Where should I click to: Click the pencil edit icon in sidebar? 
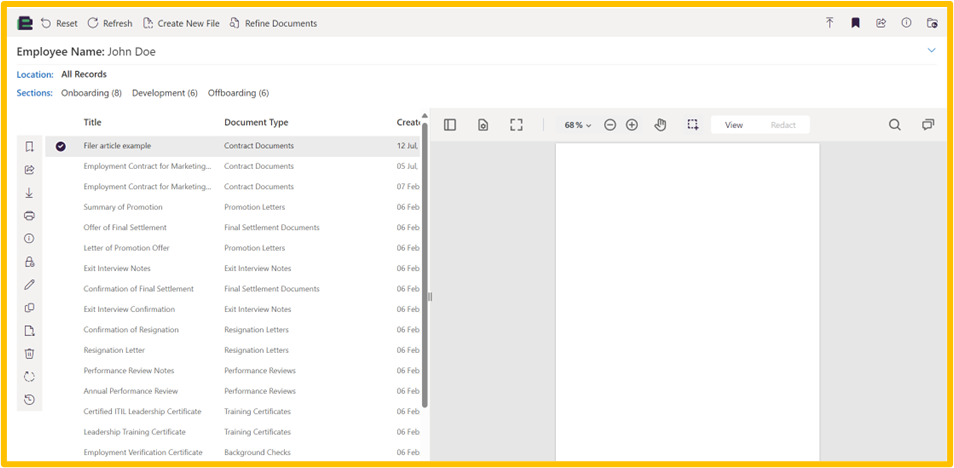point(30,285)
